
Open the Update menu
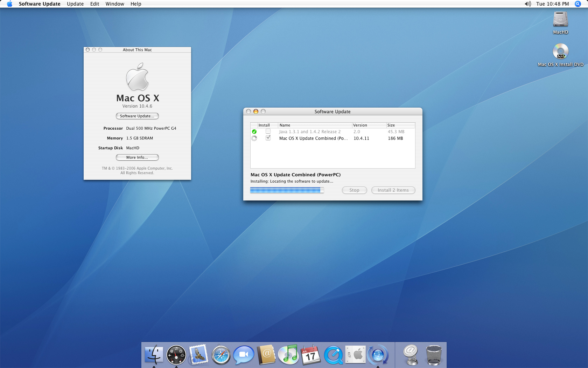(75, 4)
